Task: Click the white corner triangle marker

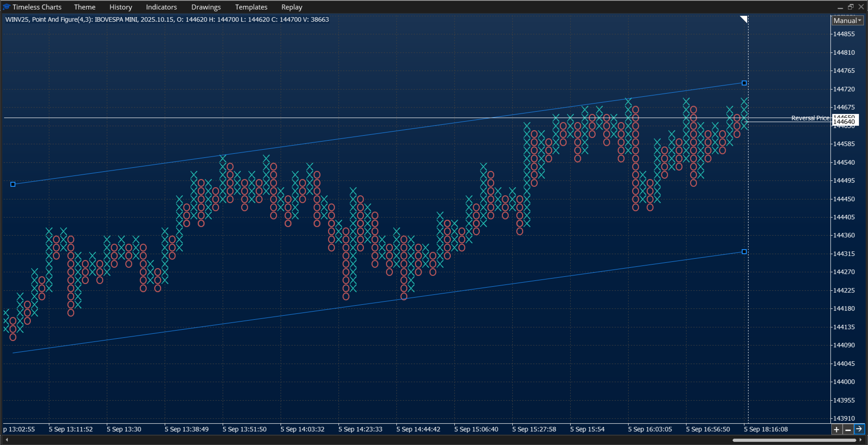Action: [744, 19]
